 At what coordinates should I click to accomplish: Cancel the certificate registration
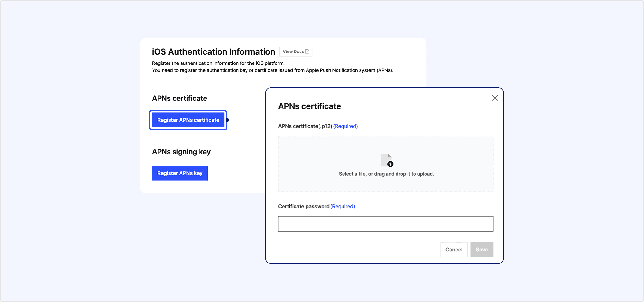point(454,250)
